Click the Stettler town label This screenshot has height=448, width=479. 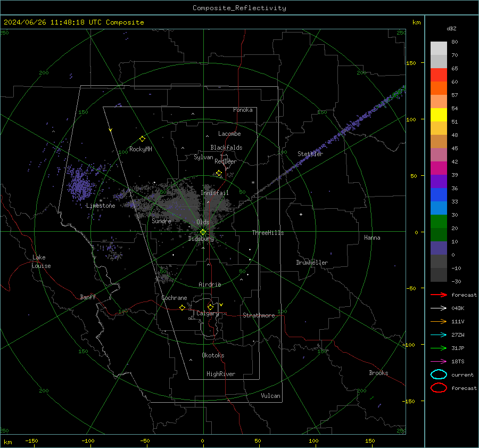point(310,154)
